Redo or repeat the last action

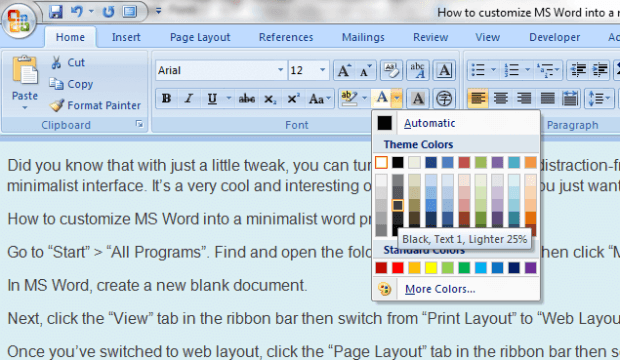[108, 12]
